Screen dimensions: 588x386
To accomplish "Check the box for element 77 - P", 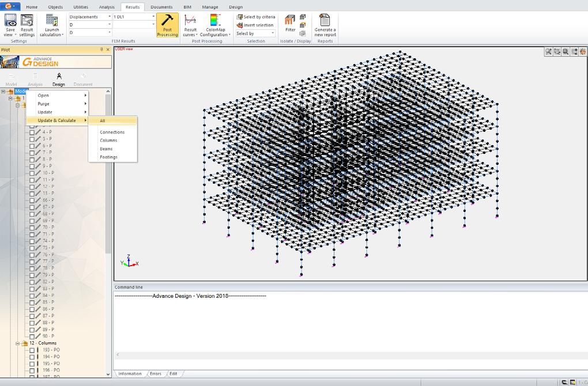I will pos(32,262).
